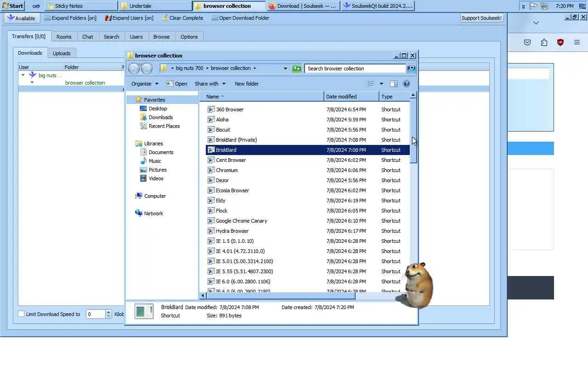Click the Chromium shortcut icon

pyautogui.click(x=211, y=170)
